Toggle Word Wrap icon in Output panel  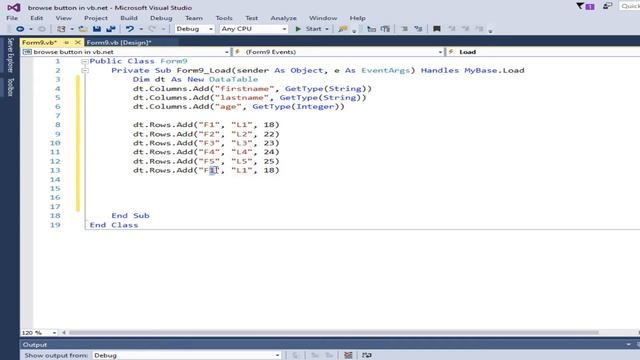(x=367, y=355)
